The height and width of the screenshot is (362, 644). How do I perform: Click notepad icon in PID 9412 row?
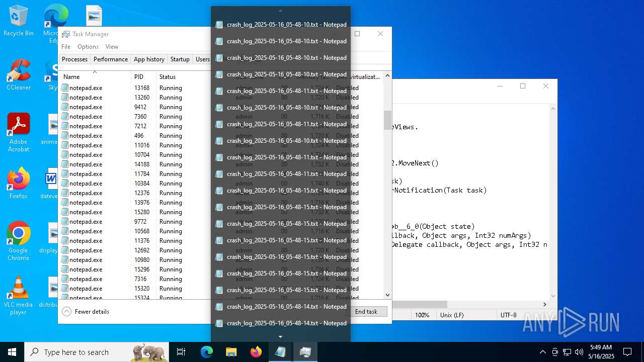pos(64,107)
